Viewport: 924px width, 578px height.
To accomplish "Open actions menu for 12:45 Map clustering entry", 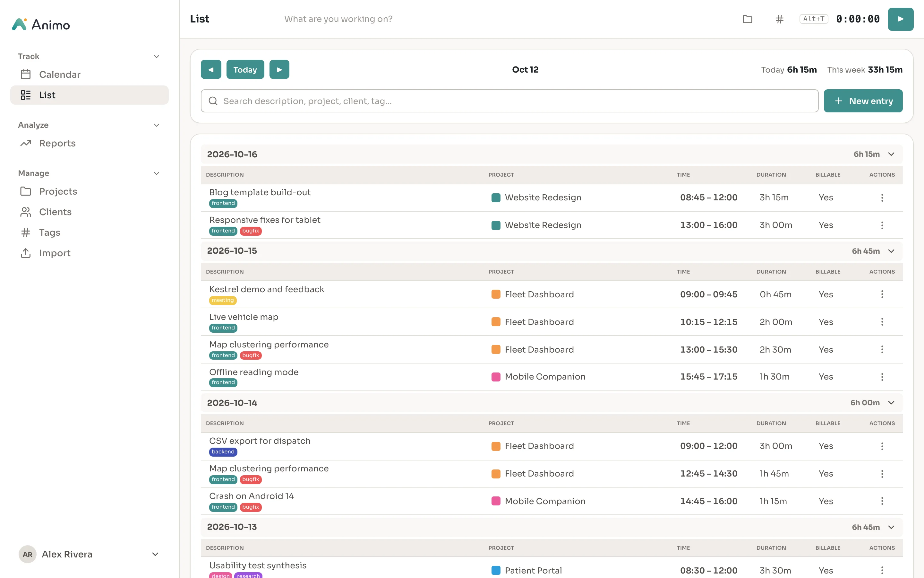I will [x=882, y=474].
